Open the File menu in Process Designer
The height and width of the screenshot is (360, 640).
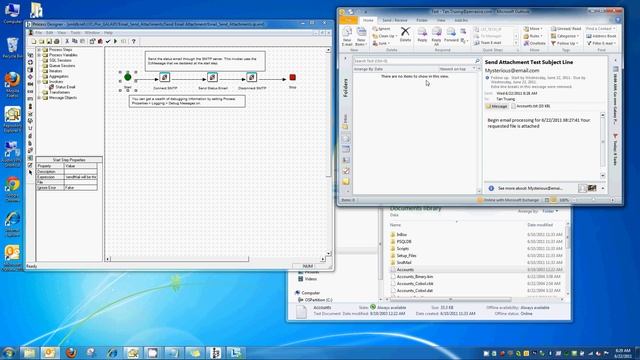(38, 33)
